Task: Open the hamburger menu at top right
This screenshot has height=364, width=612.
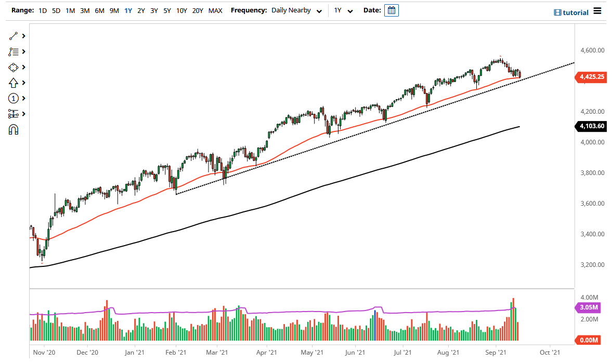Action: pyautogui.click(x=598, y=10)
